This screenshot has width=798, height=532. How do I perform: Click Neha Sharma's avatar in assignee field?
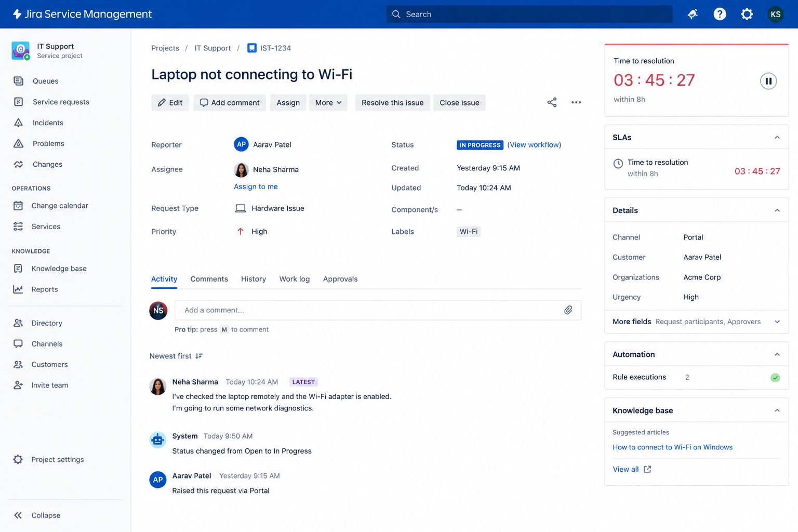(241, 169)
